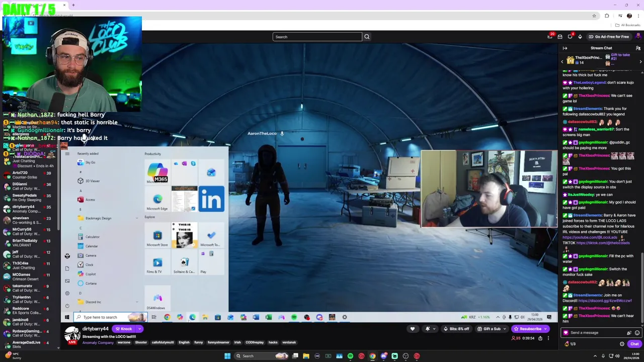
Task: Click power icon in streamed Start menu
Action: (67, 306)
